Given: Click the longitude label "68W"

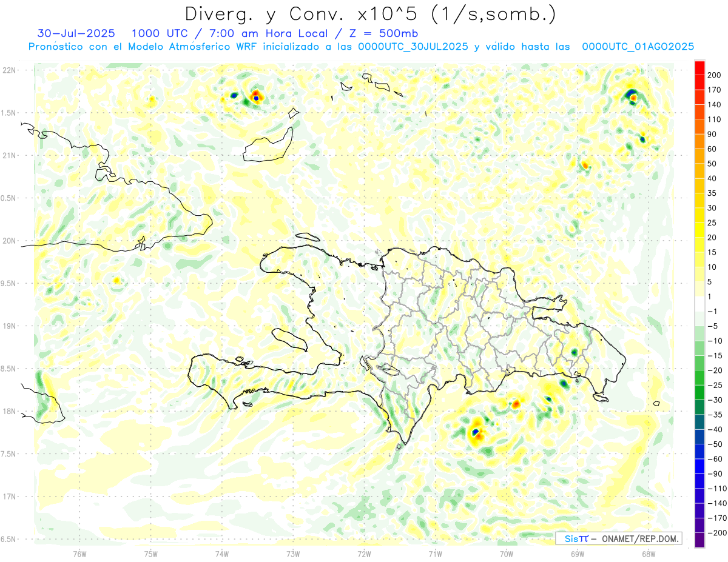Looking at the screenshot, I should point(649,554).
